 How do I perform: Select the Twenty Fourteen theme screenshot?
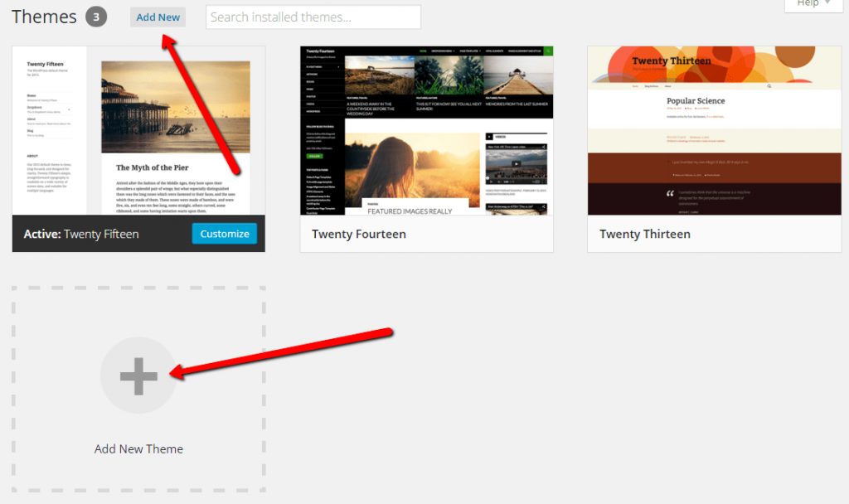426,130
